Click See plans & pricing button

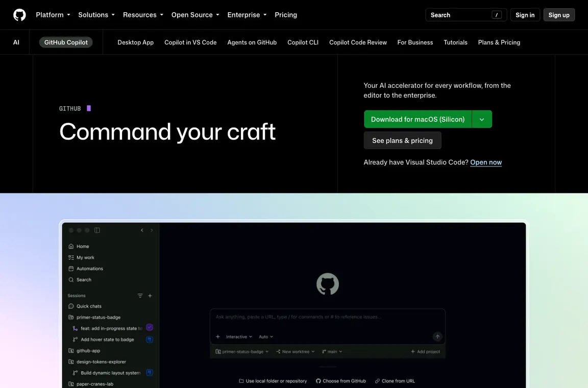tap(402, 141)
